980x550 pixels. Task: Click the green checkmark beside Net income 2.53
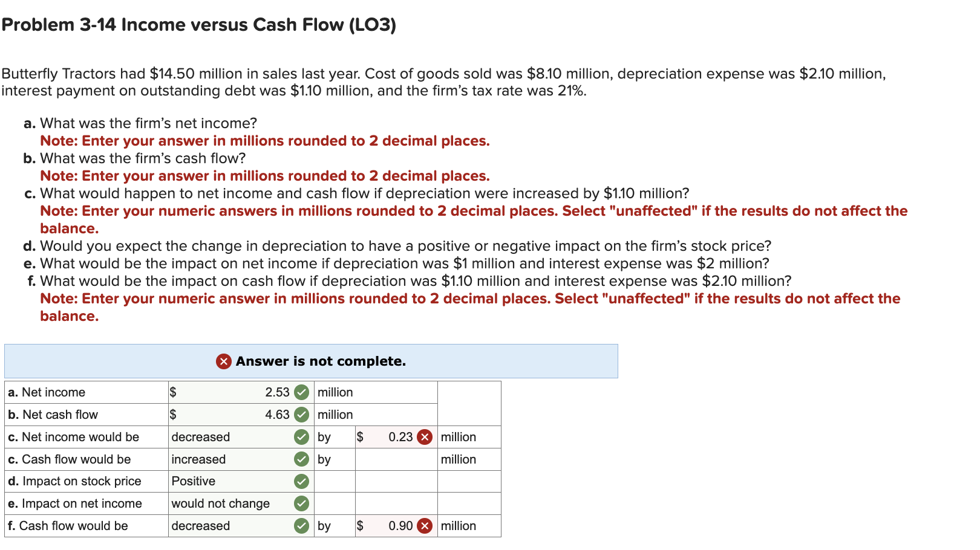coord(301,392)
